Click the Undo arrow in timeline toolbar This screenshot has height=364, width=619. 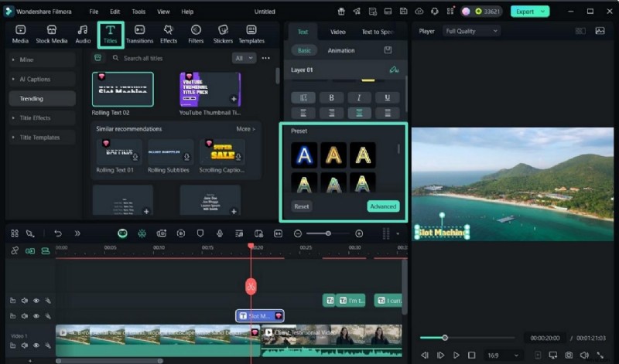(x=57, y=233)
